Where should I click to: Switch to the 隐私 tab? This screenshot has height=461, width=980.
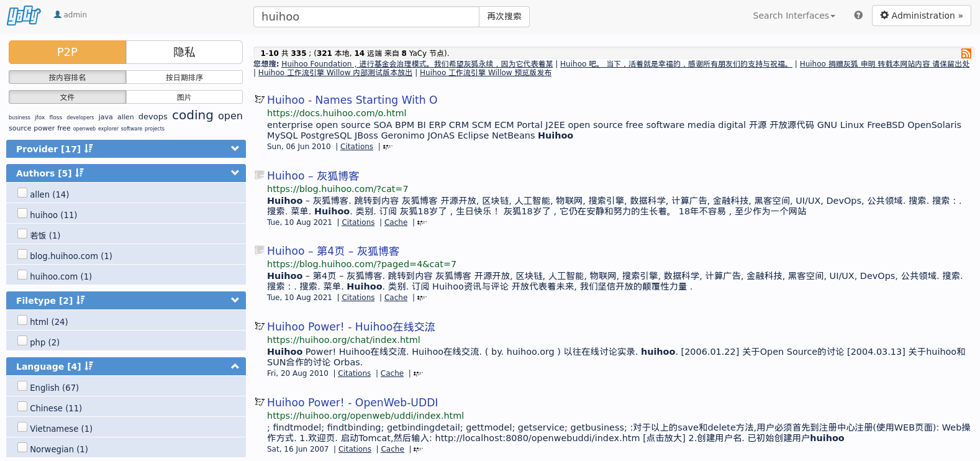pos(184,52)
